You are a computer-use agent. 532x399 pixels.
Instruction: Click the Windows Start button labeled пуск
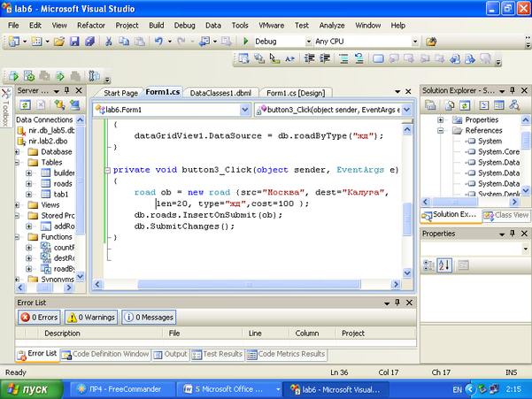[x=29, y=388]
